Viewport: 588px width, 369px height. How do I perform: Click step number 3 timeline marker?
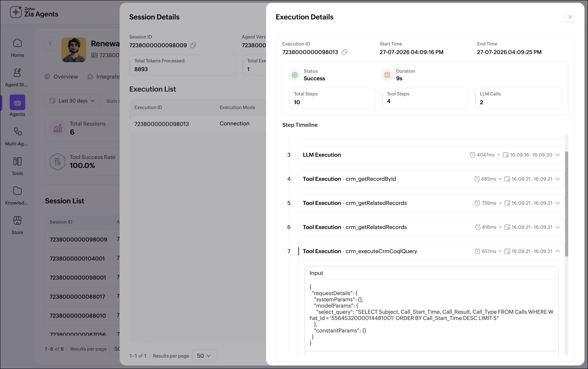pyautogui.click(x=289, y=155)
